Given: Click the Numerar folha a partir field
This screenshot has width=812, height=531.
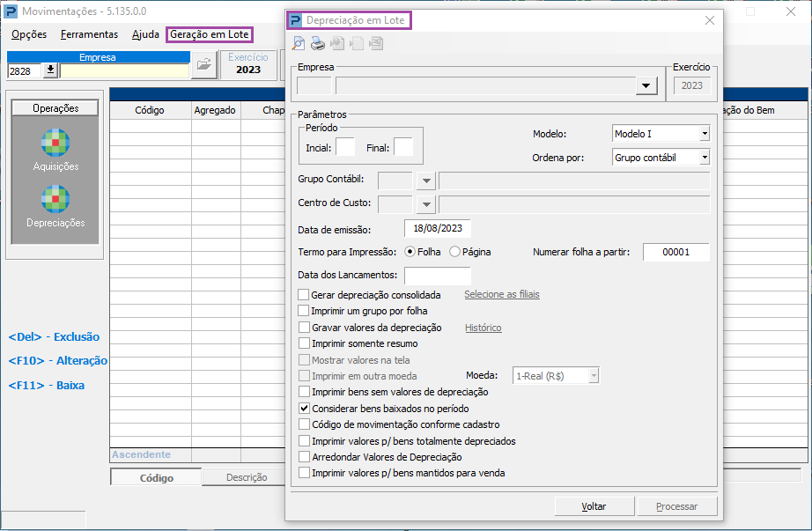Looking at the screenshot, I should [676, 252].
